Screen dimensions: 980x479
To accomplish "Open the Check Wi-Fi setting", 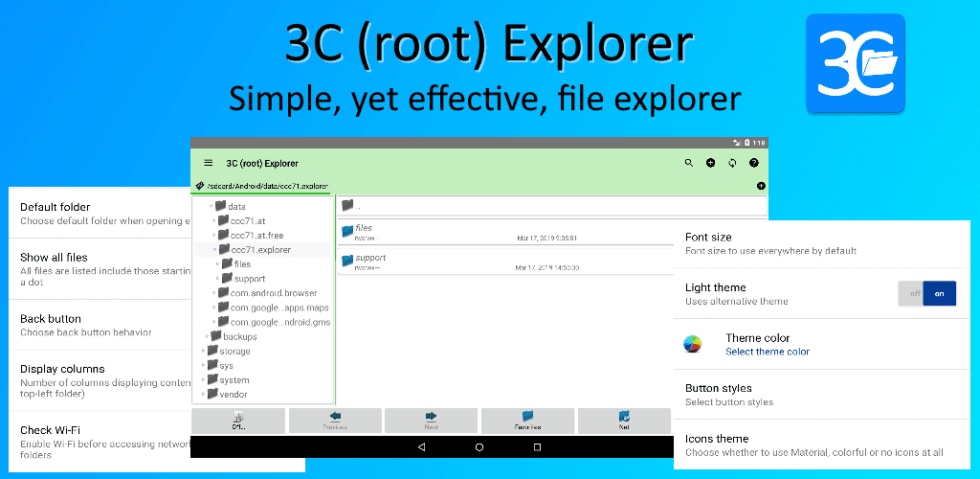I will coord(100,442).
